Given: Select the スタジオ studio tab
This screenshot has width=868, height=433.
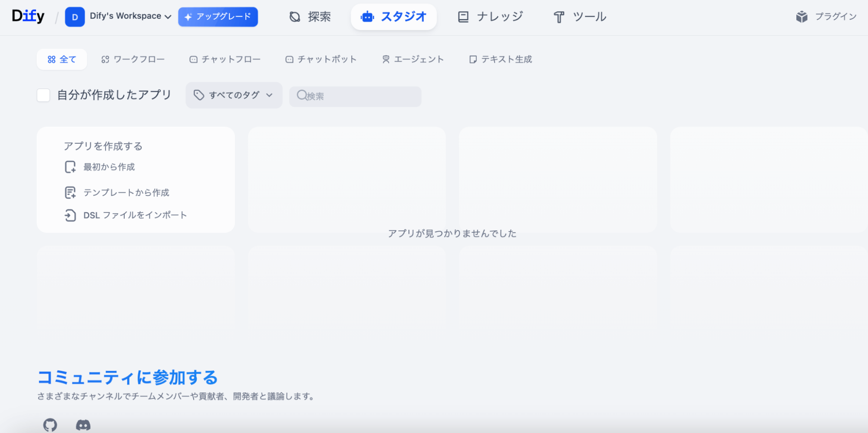Looking at the screenshot, I should pos(393,17).
